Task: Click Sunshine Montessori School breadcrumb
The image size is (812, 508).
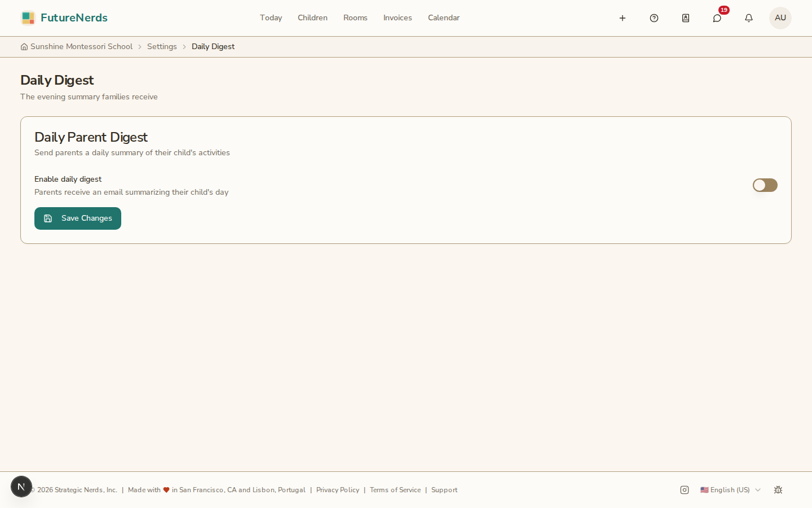Action: pos(81,47)
